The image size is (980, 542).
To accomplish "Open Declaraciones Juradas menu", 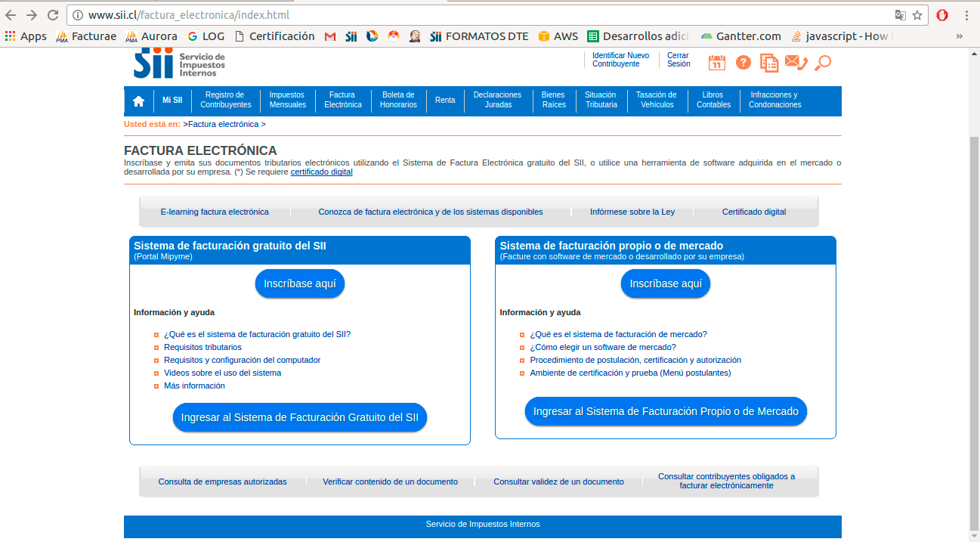I will (497, 101).
